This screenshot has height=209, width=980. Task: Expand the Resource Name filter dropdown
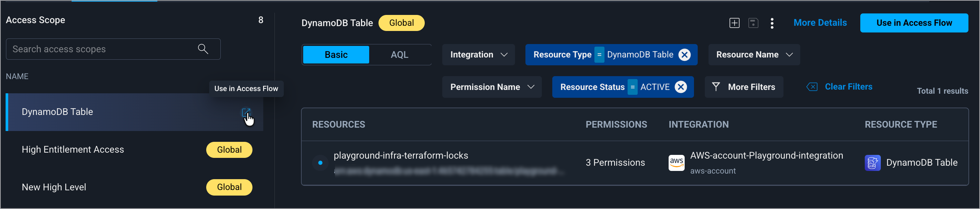tap(754, 55)
